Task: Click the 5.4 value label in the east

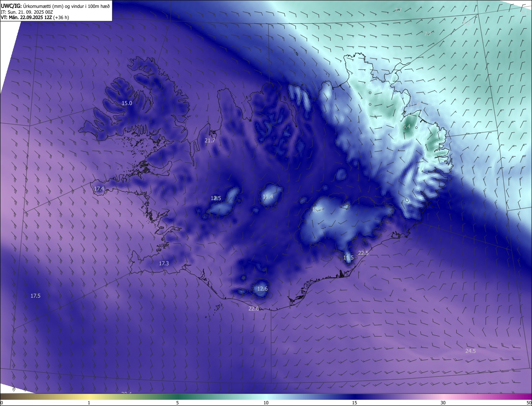Action: tap(407, 127)
